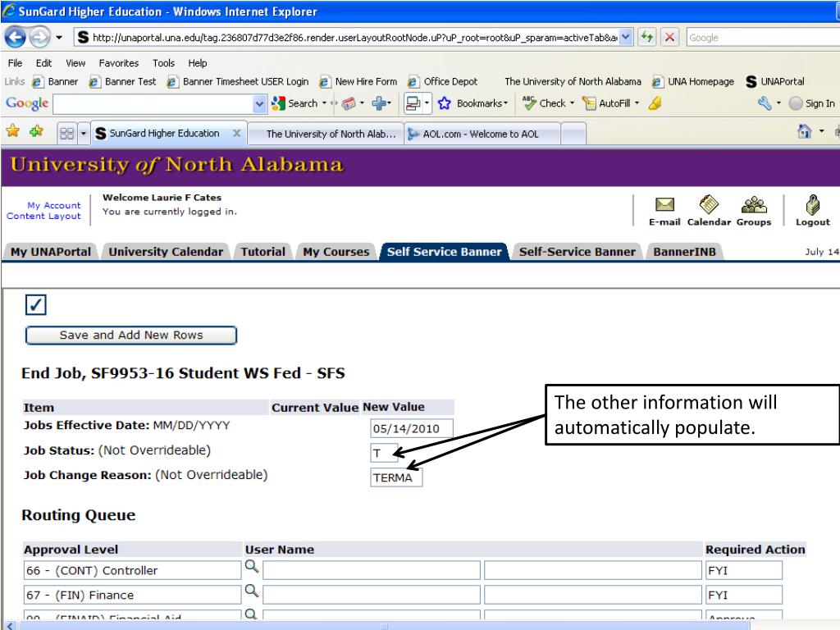Switch to AOL.com browser tab
This screenshot has width=840, height=630.
pyautogui.click(x=481, y=134)
